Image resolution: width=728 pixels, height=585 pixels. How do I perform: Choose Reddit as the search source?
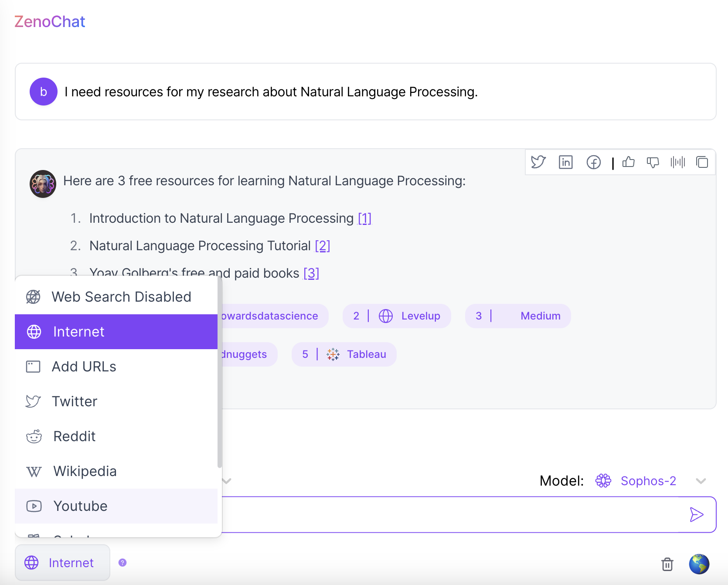(x=116, y=436)
